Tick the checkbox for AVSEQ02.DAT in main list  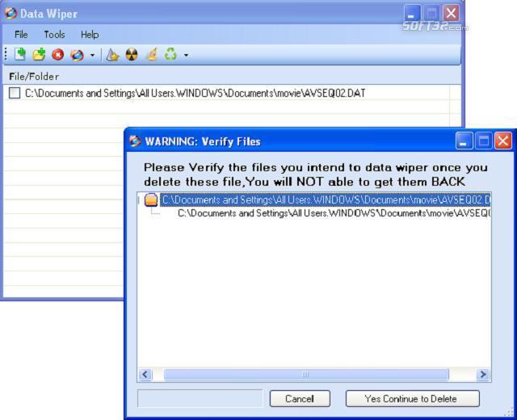point(15,93)
